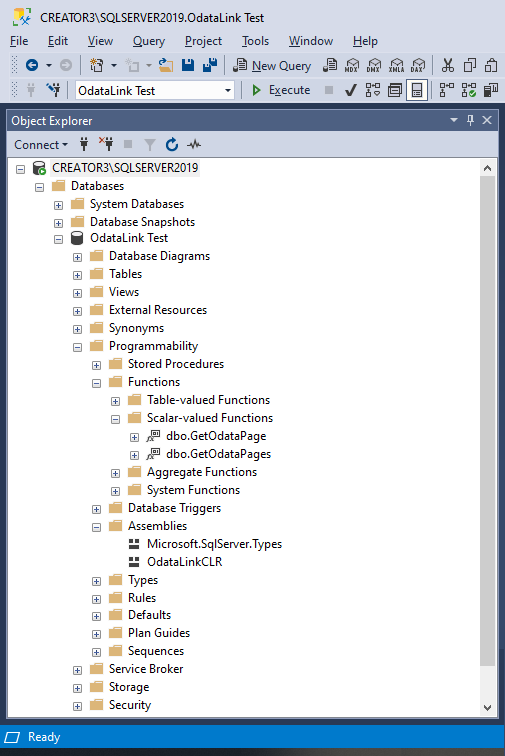Viewport: 505px width, 756px height.
Task: Toggle Include Client Statistics icon
Action: point(491,90)
